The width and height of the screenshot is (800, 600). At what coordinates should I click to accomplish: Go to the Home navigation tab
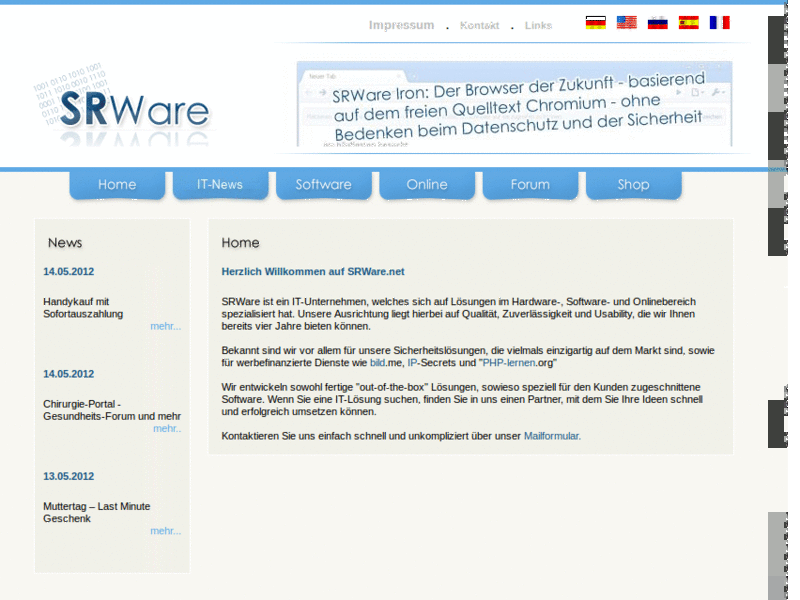coord(117,185)
